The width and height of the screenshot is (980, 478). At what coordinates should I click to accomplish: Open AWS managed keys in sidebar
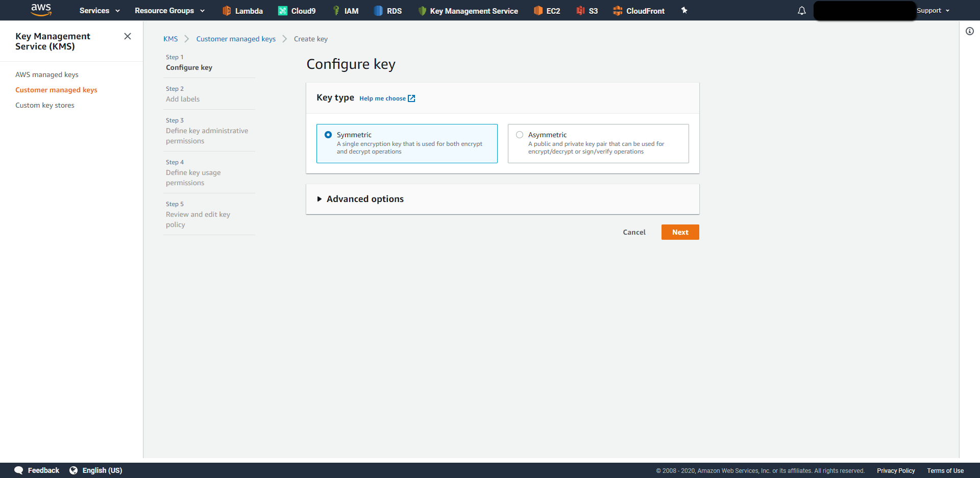(46, 74)
